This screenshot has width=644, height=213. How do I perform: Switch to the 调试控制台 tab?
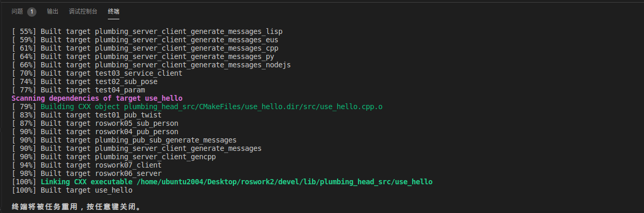coord(83,11)
